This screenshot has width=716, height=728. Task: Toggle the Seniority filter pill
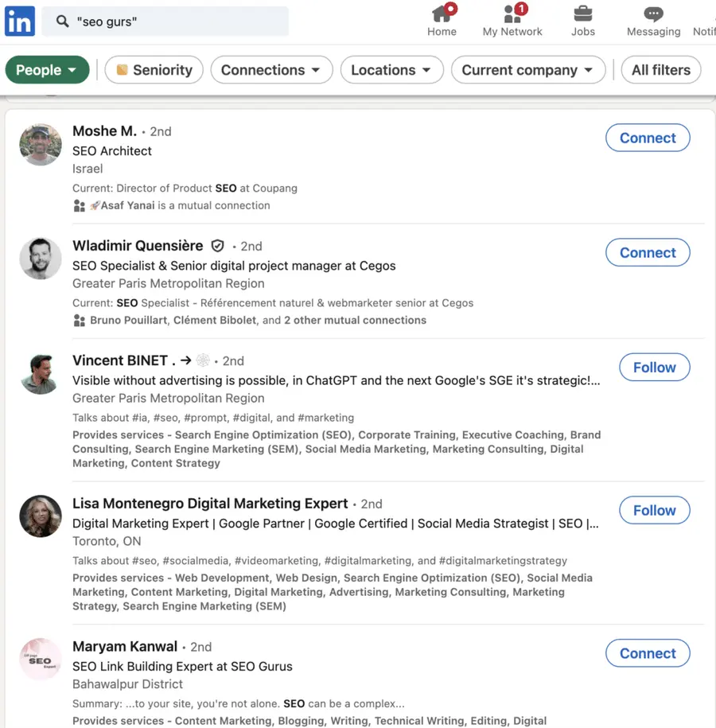pyautogui.click(x=154, y=70)
